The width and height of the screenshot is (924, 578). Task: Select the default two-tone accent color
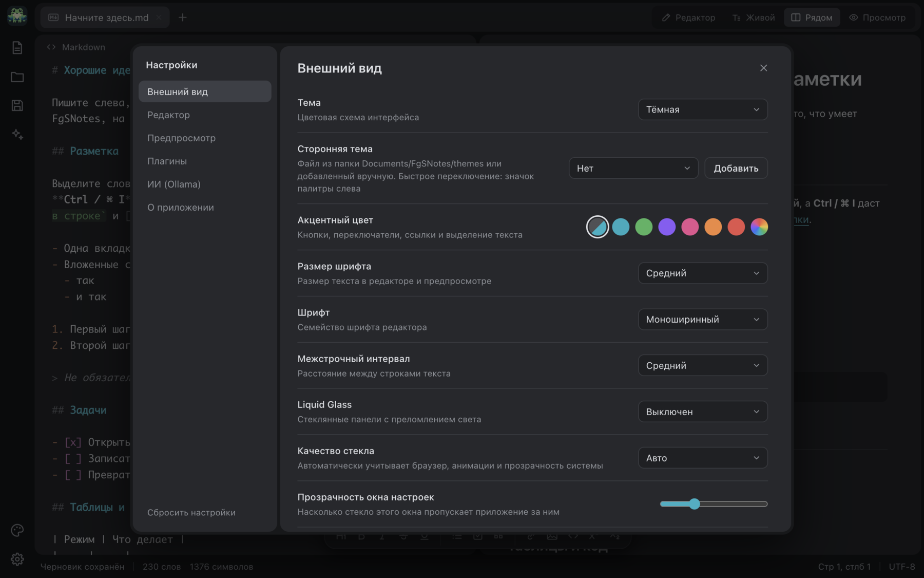tap(598, 227)
